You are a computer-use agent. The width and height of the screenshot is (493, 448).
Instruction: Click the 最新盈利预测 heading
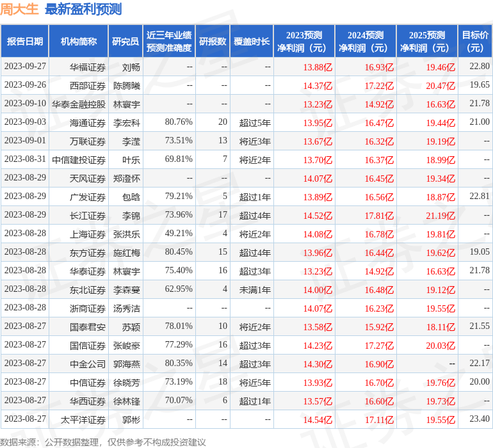(83, 10)
